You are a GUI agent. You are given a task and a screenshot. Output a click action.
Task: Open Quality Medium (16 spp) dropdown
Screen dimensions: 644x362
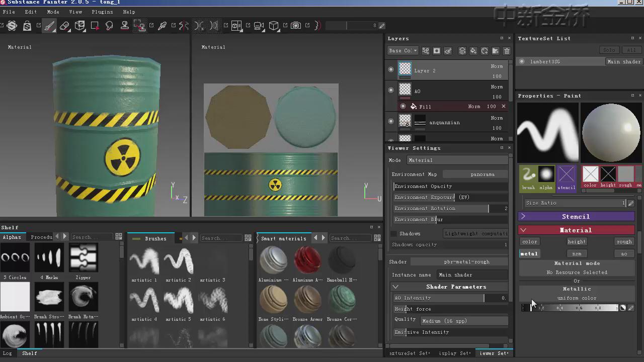point(464,321)
